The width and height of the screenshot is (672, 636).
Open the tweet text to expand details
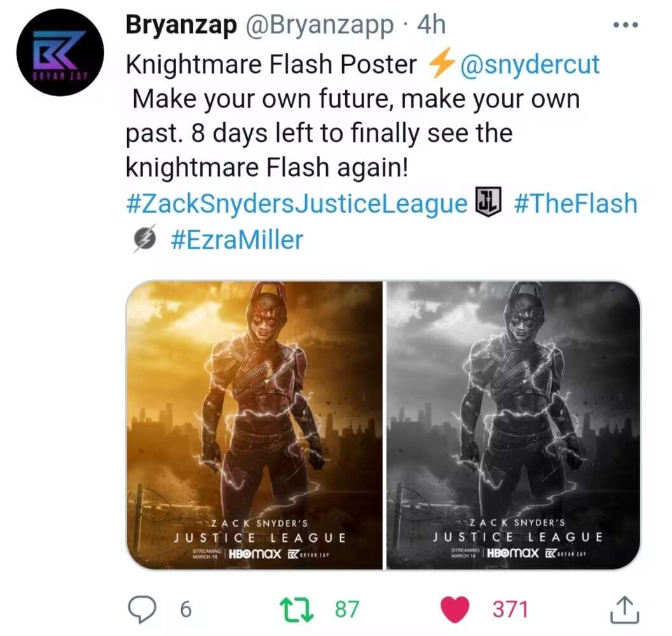(353, 116)
